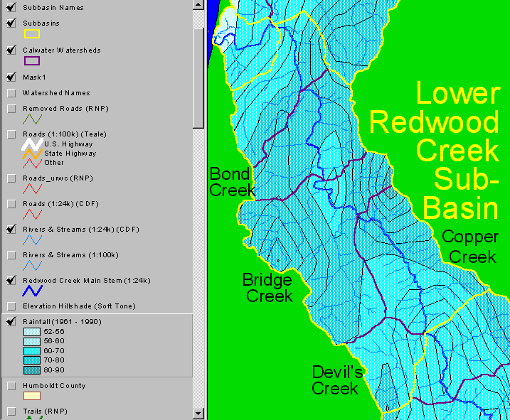Uncheck Redwood Creek Main Stem (1:24k) checkbox

coord(11,280)
